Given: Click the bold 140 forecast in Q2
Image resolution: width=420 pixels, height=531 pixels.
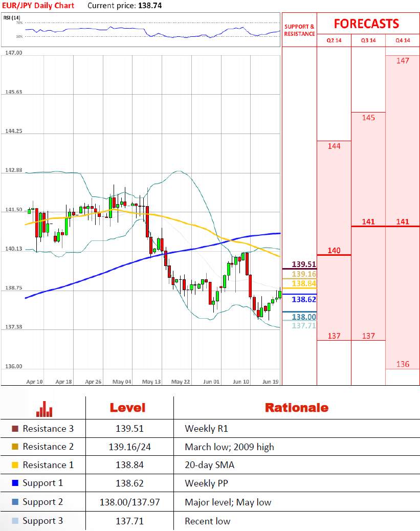Looking at the screenshot, I should pyautogui.click(x=334, y=251).
